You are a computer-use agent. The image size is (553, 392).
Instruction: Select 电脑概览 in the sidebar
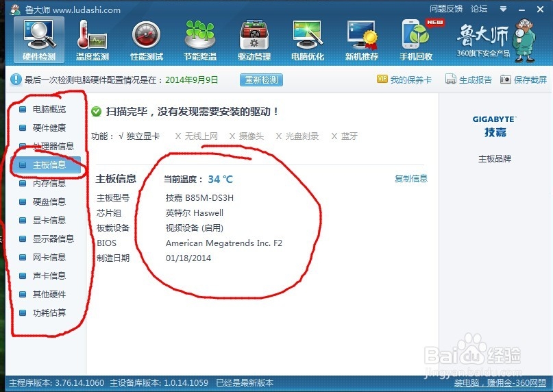pyautogui.click(x=49, y=110)
